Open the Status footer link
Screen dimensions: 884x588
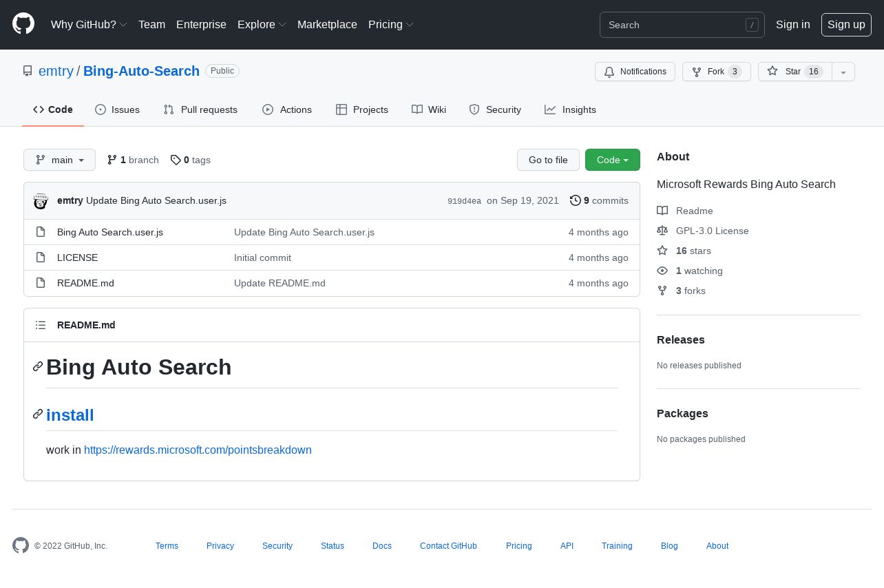(x=333, y=545)
